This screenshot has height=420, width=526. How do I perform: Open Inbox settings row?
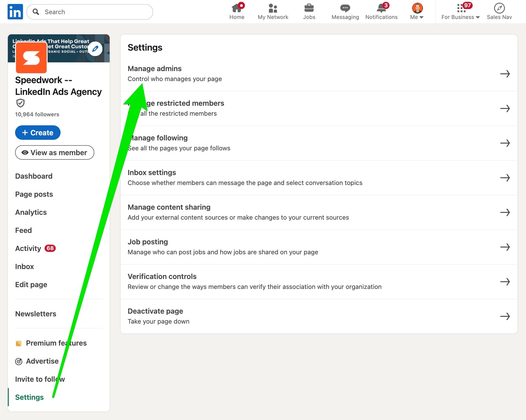(x=319, y=178)
